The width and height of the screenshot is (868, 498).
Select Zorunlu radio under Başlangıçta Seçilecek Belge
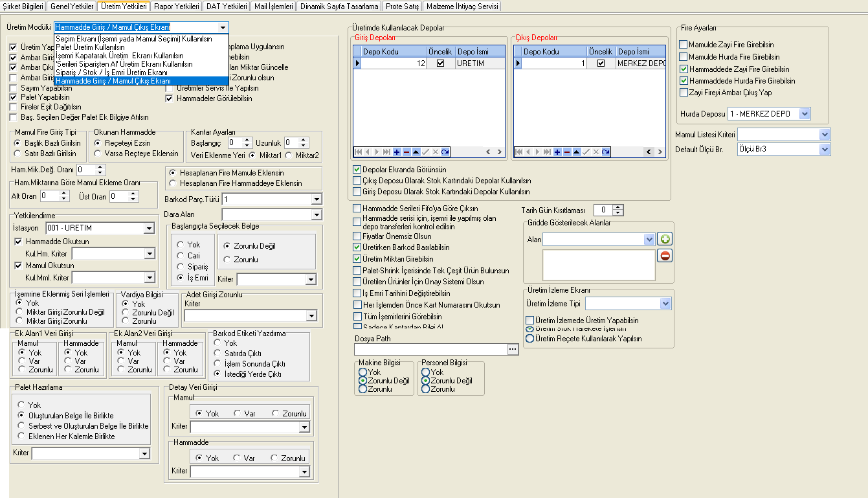[x=227, y=260]
